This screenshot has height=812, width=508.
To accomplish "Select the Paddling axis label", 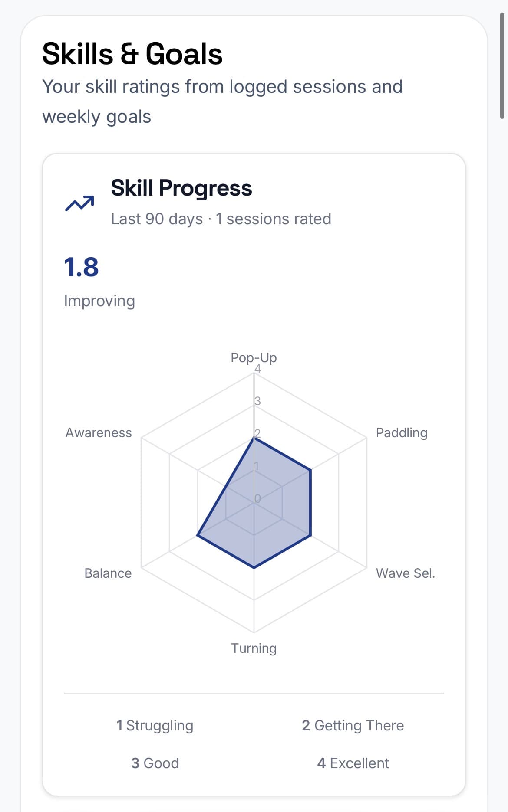I will tap(402, 433).
